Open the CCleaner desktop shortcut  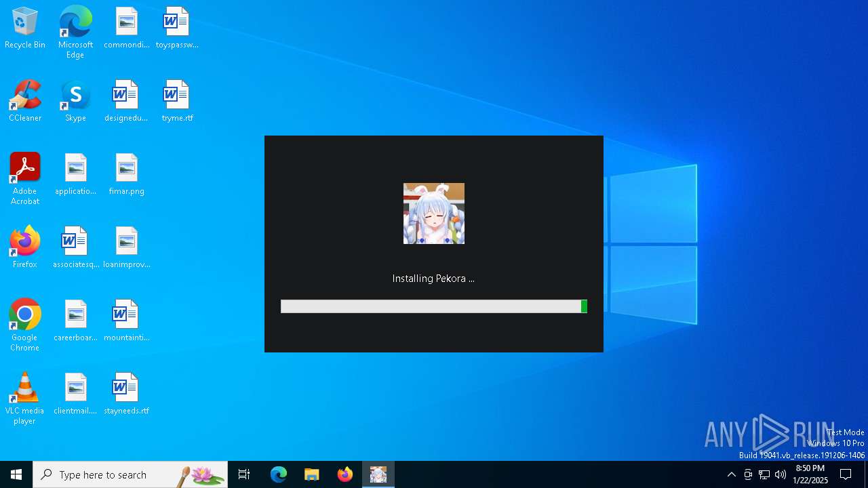(25, 102)
